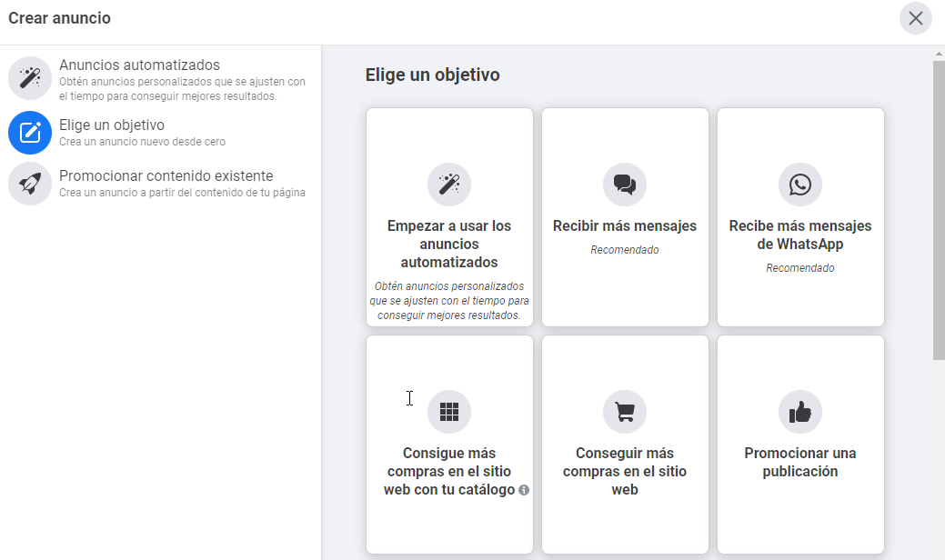Click the thumbs-up icon on Promocionar una publicación

coord(799,412)
